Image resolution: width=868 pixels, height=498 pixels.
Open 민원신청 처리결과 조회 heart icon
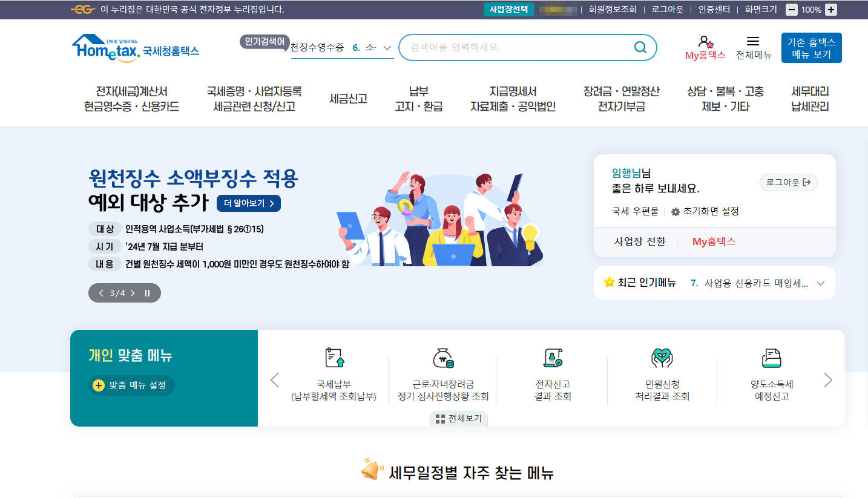click(662, 358)
